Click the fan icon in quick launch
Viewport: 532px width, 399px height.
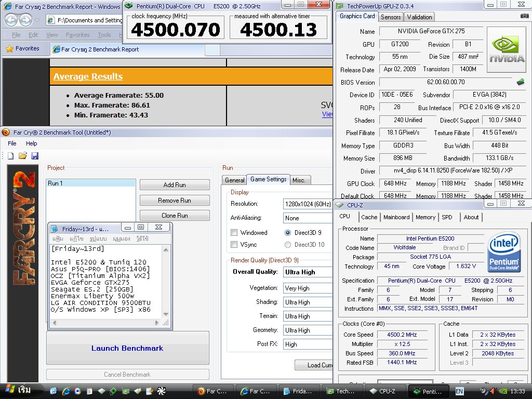[x=161, y=391]
